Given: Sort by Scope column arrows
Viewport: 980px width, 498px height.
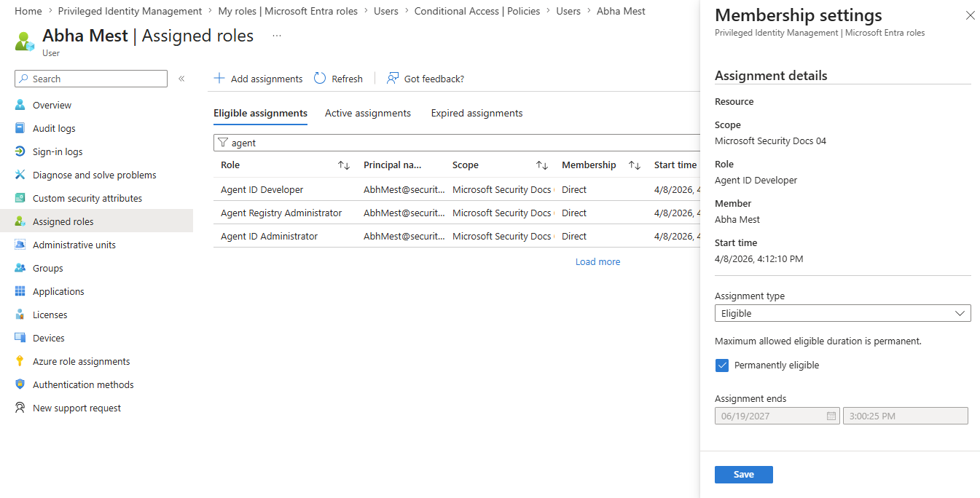Looking at the screenshot, I should pyautogui.click(x=542, y=165).
